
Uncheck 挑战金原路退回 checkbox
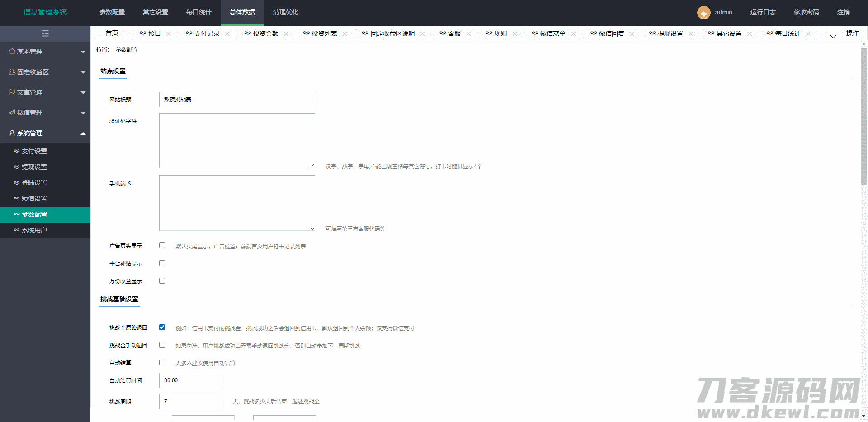[x=162, y=327]
